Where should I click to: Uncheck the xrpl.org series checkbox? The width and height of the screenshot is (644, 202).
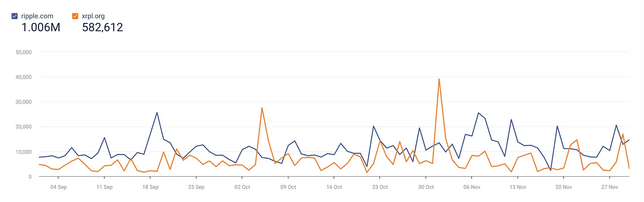75,16
